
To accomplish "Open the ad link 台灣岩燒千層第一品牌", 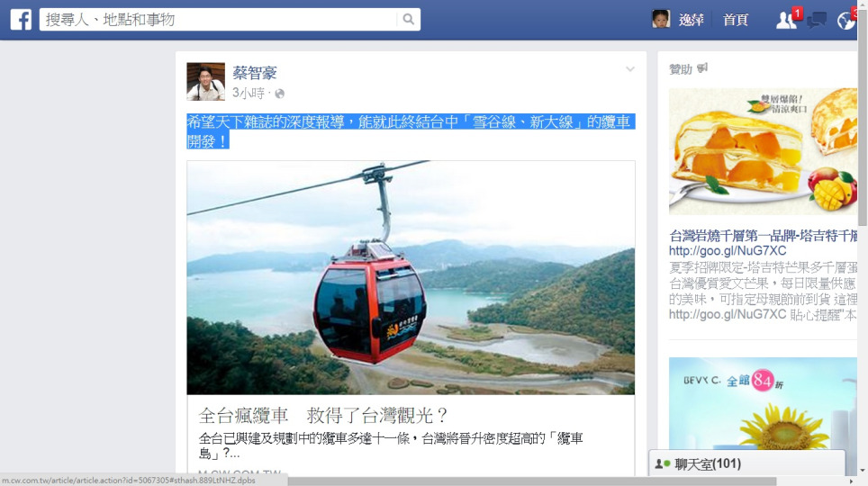I will coord(763,236).
